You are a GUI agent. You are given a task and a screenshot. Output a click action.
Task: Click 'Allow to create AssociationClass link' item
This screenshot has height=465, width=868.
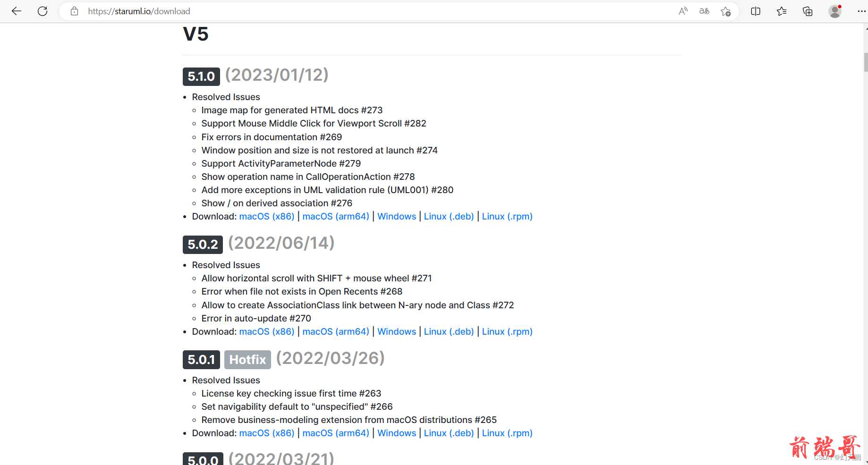click(357, 305)
